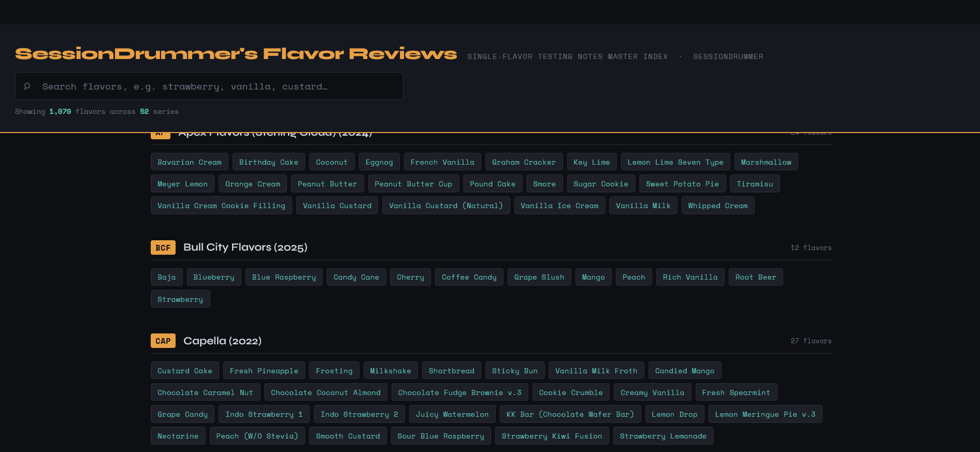Viewport: 980px width, 452px height.
Task: Click the BCF series badge
Action: (x=163, y=247)
